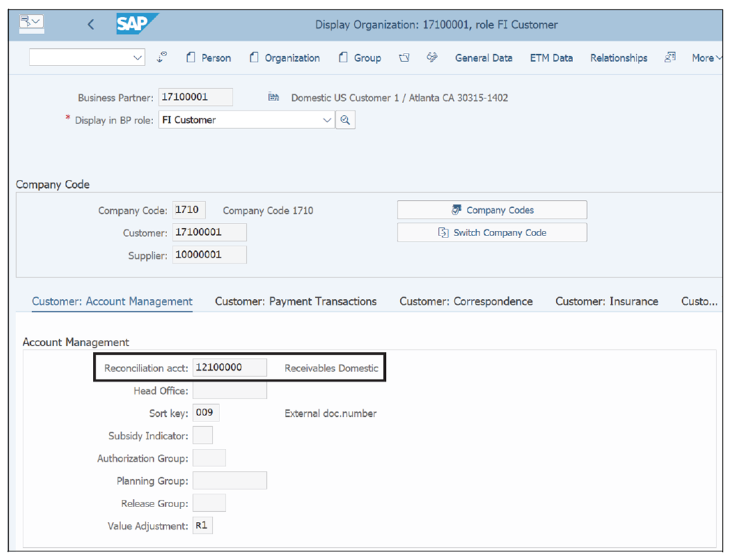Screen dimensions: 733x560
Task: Open the Customer: Correspondence tab
Action: (x=465, y=301)
